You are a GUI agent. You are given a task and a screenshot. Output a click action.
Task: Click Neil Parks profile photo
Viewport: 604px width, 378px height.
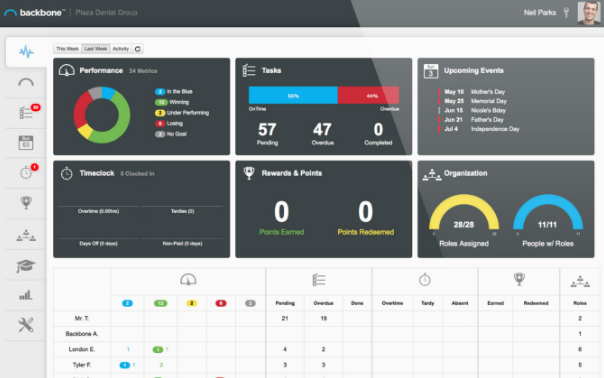pyautogui.click(x=589, y=13)
